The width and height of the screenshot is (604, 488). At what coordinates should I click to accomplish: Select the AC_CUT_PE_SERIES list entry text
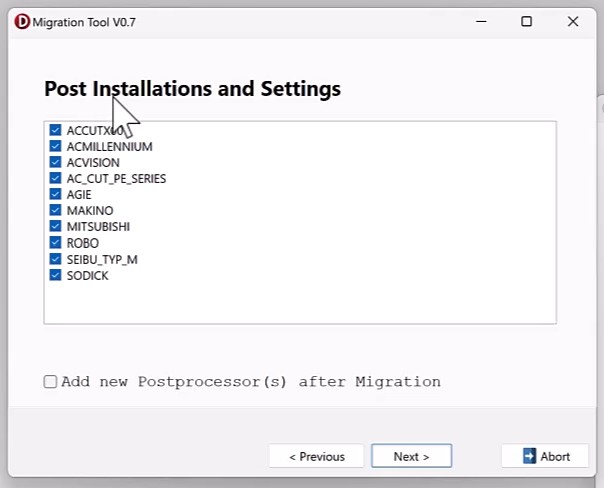(x=116, y=179)
